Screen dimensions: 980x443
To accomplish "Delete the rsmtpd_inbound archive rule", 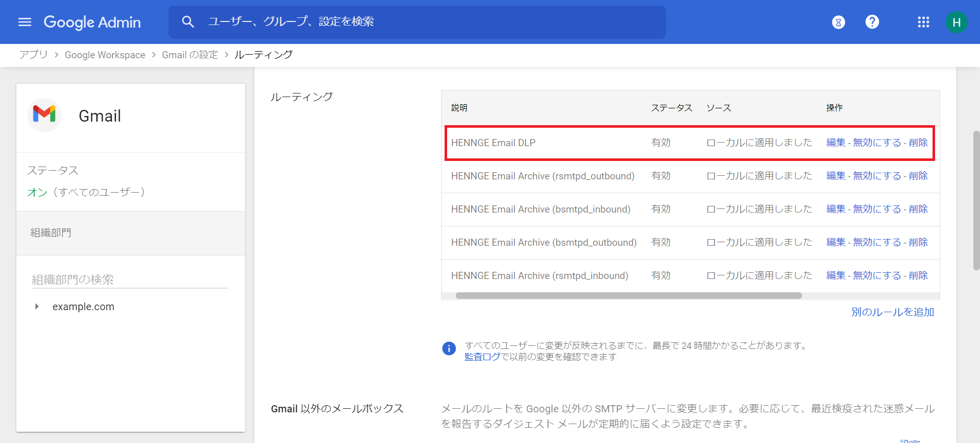I will pos(918,275).
